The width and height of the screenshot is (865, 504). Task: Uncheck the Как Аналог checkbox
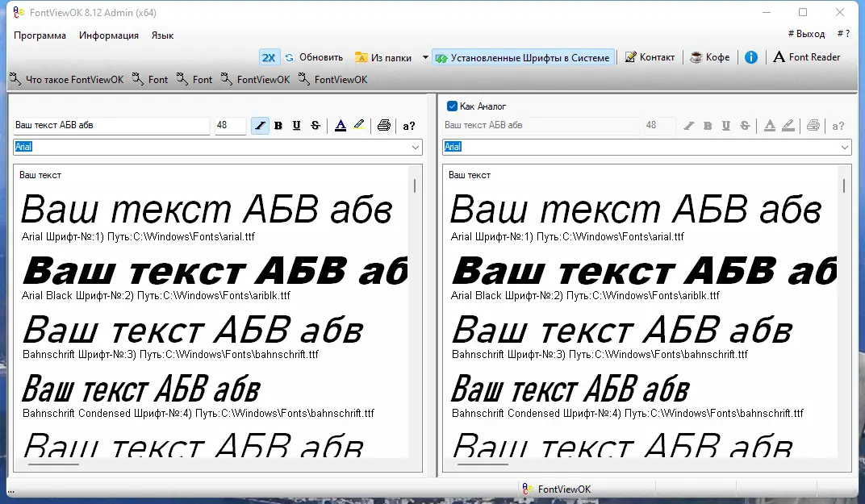tap(452, 106)
